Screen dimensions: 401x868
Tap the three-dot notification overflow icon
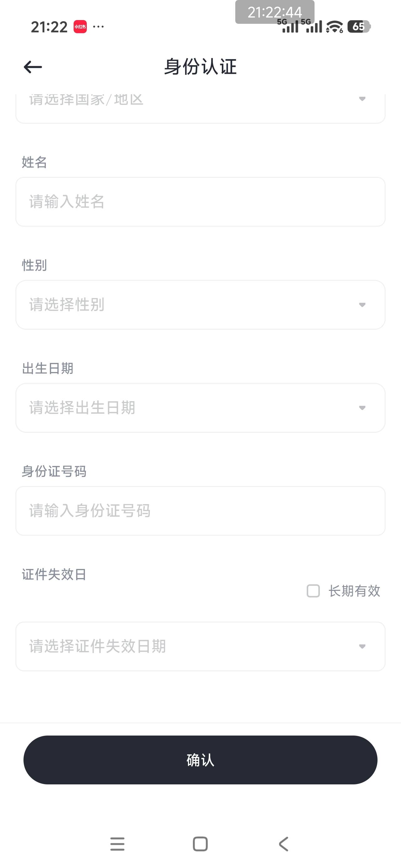[x=98, y=27]
